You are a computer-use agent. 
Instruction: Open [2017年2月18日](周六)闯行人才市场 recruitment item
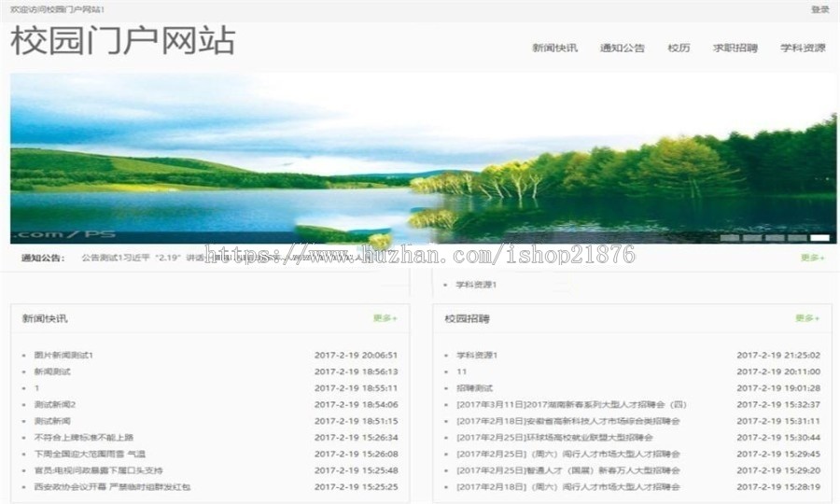567,487
